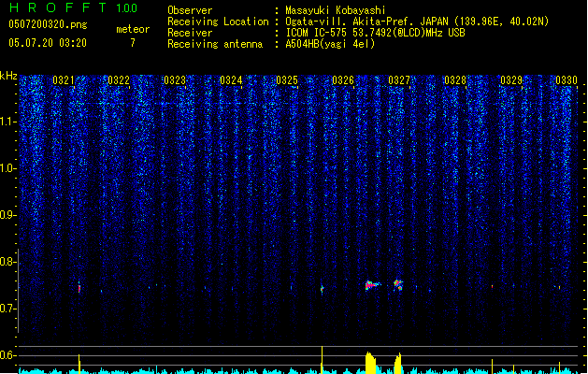Click the yellow power peak at 0327
The width and height of the screenshot is (588, 374).
click(x=397, y=363)
